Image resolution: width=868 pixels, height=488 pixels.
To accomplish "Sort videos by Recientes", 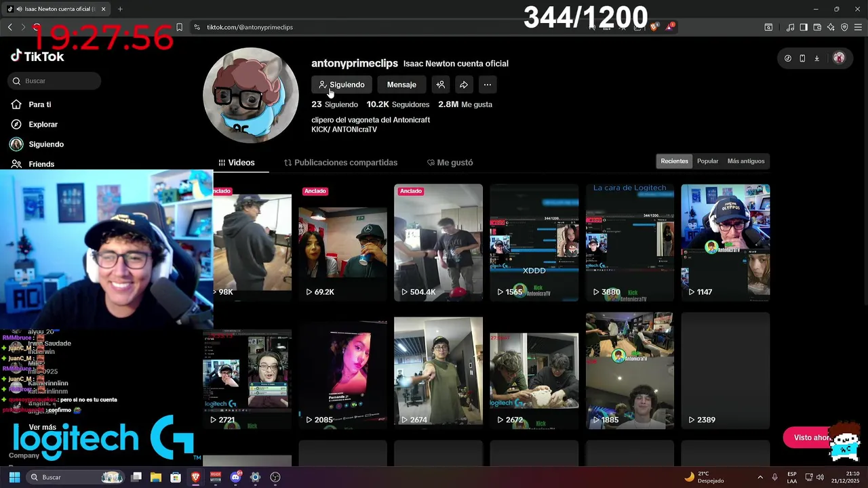I will point(674,161).
